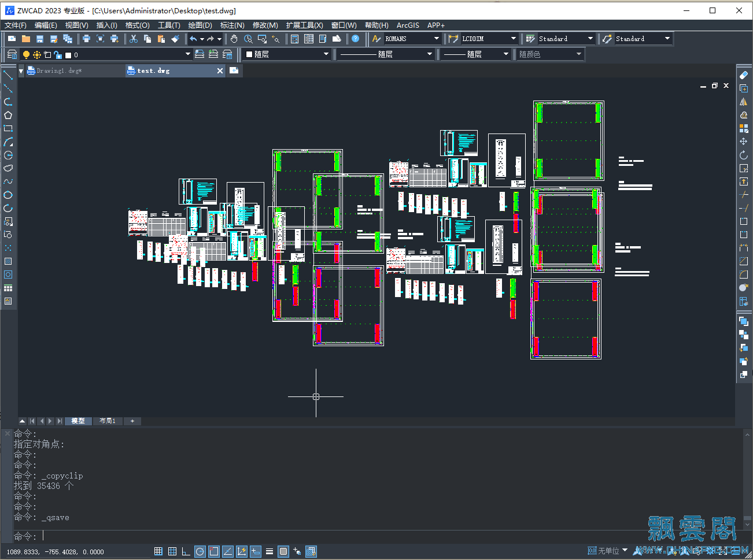
Task: Toggle dynamic input in status bar
Action: pos(256,551)
